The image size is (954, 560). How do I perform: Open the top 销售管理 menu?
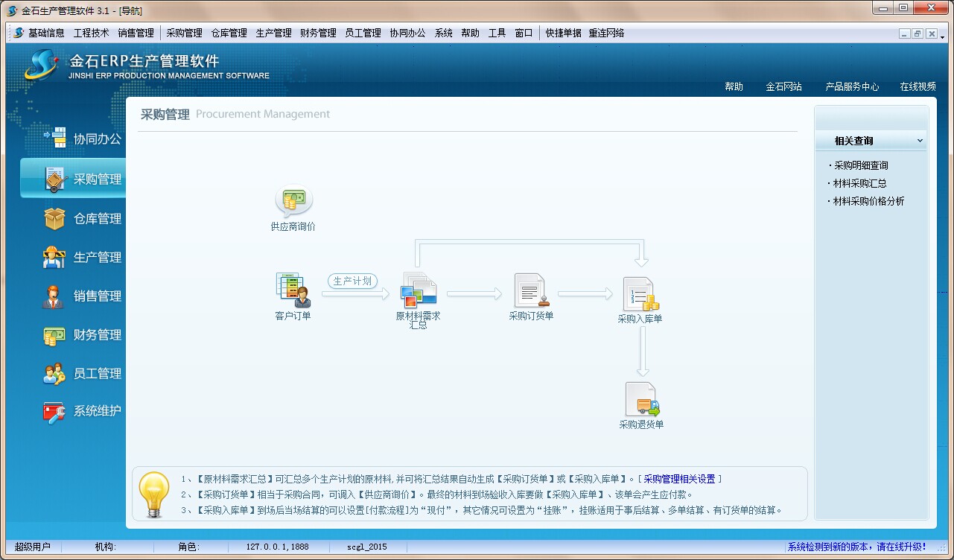click(136, 33)
